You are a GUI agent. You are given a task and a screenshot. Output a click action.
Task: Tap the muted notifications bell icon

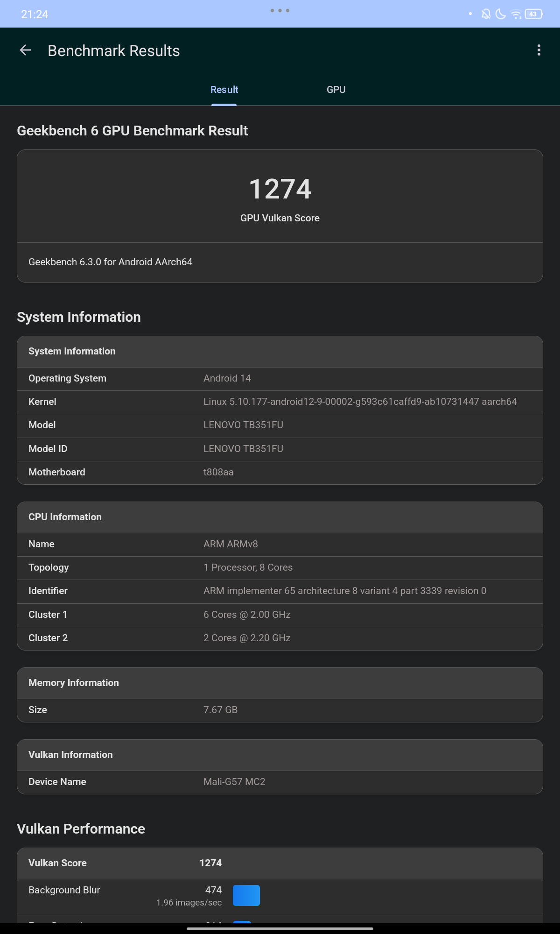[486, 14]
